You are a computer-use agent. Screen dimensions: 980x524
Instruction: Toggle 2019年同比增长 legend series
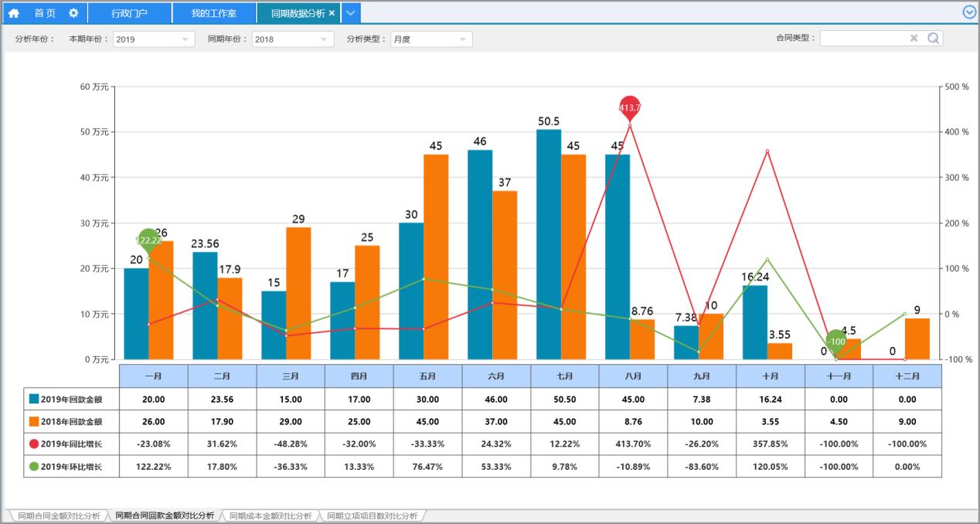(x=34, y=444)
